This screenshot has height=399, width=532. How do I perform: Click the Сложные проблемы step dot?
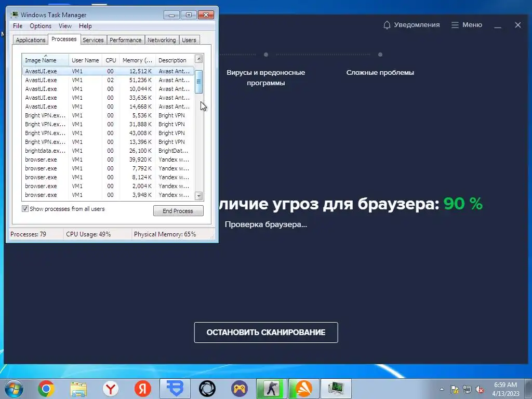tap(380, 54)
